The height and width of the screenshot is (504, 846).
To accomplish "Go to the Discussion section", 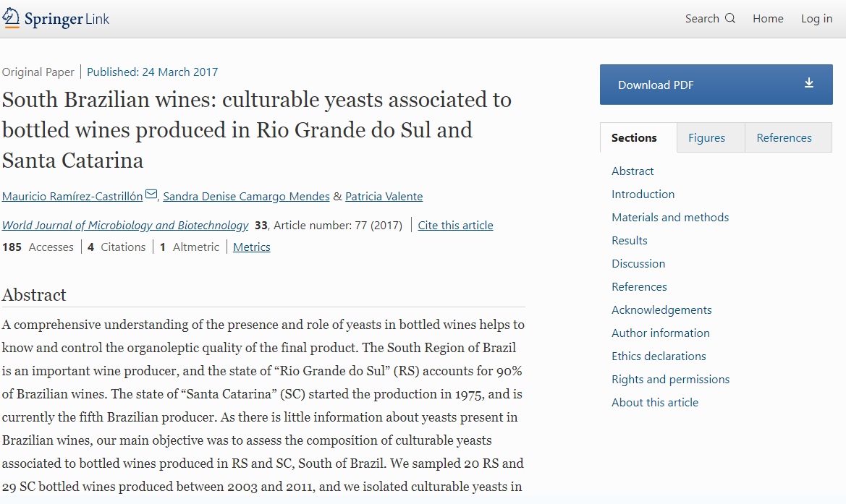I will (638, 264).
